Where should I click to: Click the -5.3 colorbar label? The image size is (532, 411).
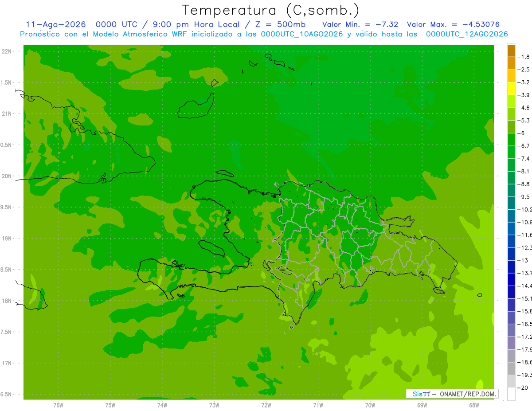pos(524,120)
